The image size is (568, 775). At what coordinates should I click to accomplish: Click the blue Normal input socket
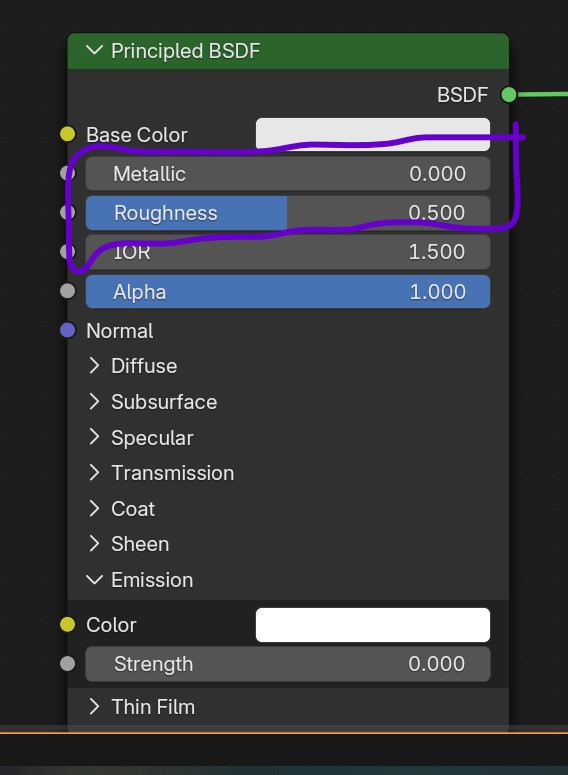[68, 330]
